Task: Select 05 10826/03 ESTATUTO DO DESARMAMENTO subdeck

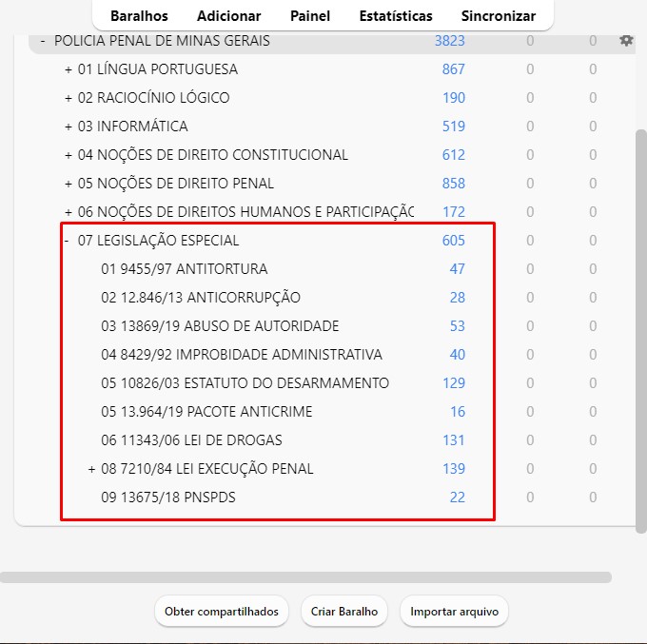Action: [245, 382]
